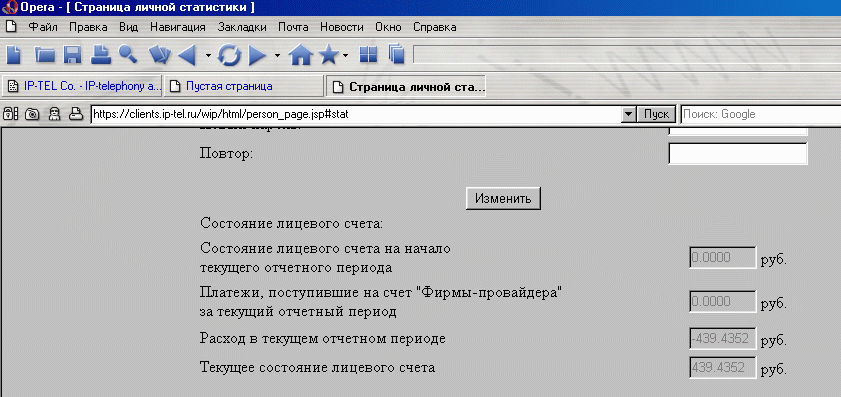Open the Справка menu

(435, 27)
